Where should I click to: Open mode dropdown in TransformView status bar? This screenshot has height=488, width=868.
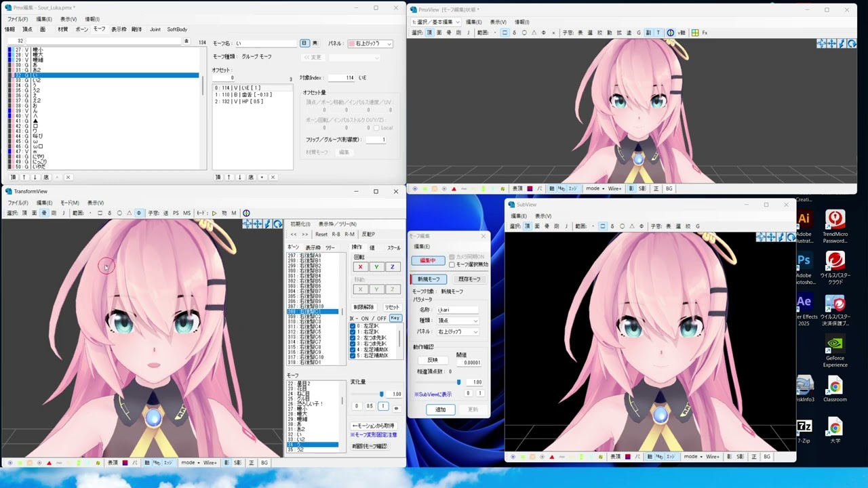coord(189,463)
